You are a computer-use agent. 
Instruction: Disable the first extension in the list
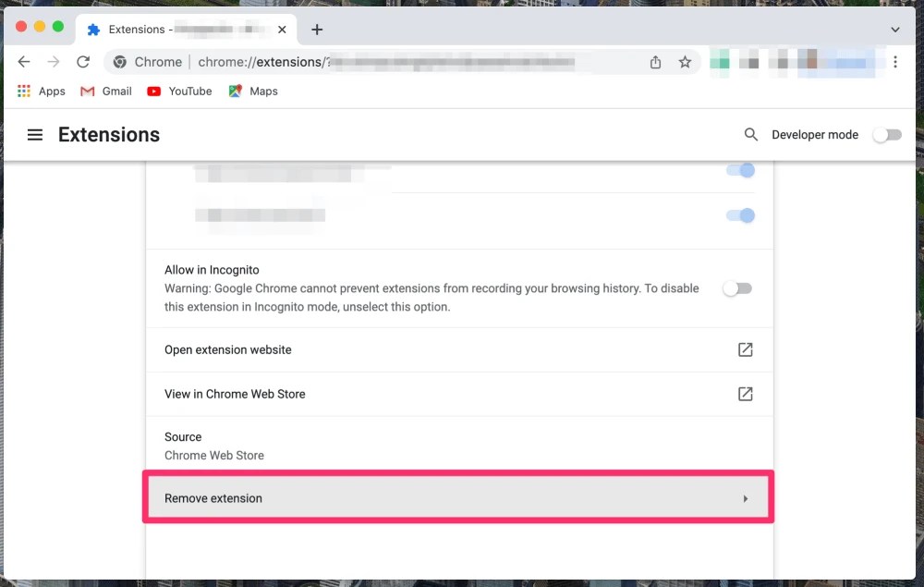(x=740, y=170)
